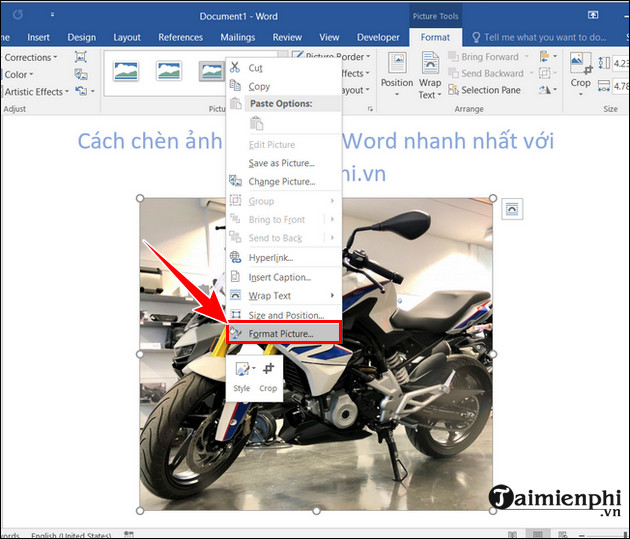Choose Copy from context menu

pos(284,86)
